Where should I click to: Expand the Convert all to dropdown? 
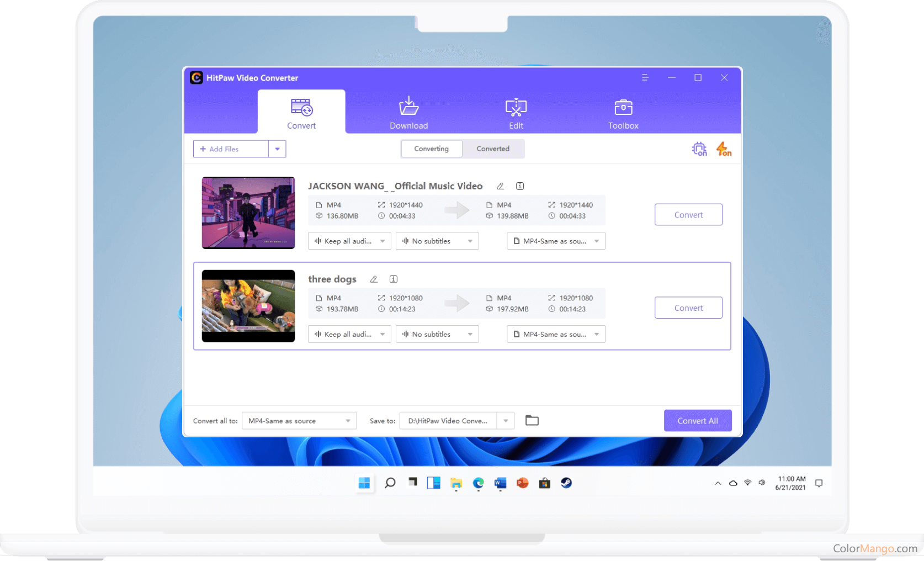tap(299, 421)
